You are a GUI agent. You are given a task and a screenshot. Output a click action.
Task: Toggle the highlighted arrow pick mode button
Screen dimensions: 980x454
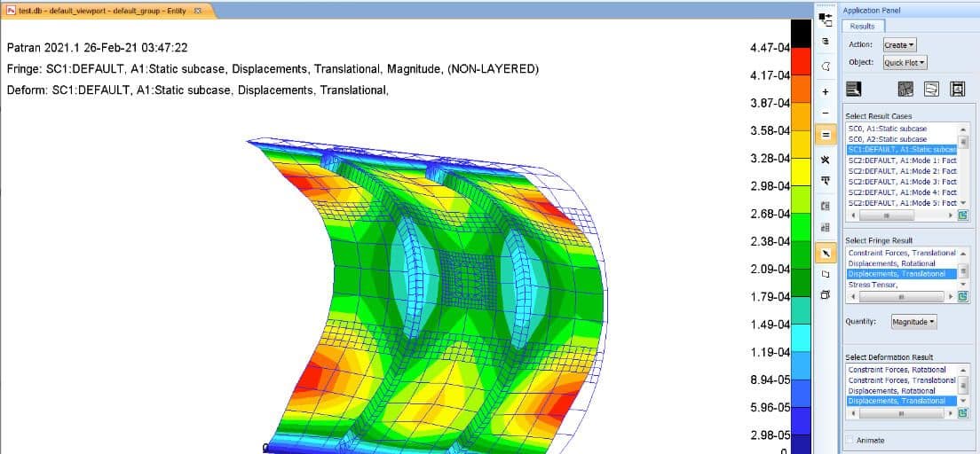(826, 253)
